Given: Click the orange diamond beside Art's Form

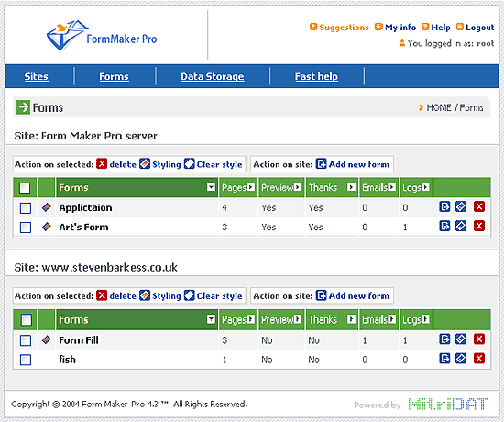Looking at the screenshot, I should tap(47, 227).
